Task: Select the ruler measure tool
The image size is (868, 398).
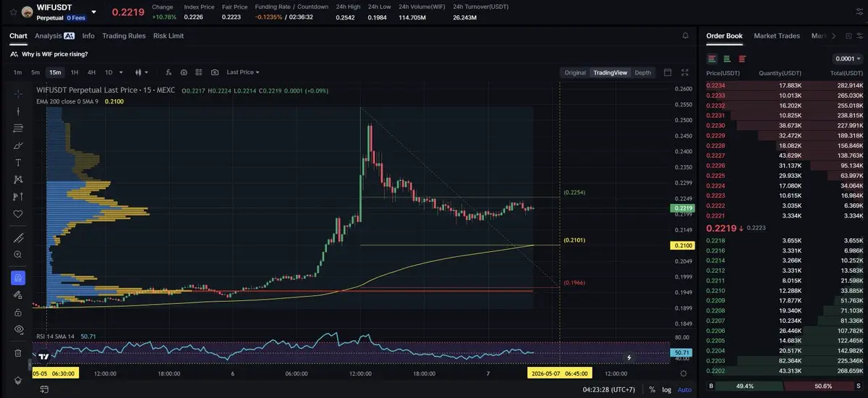Action: (18, 237)
